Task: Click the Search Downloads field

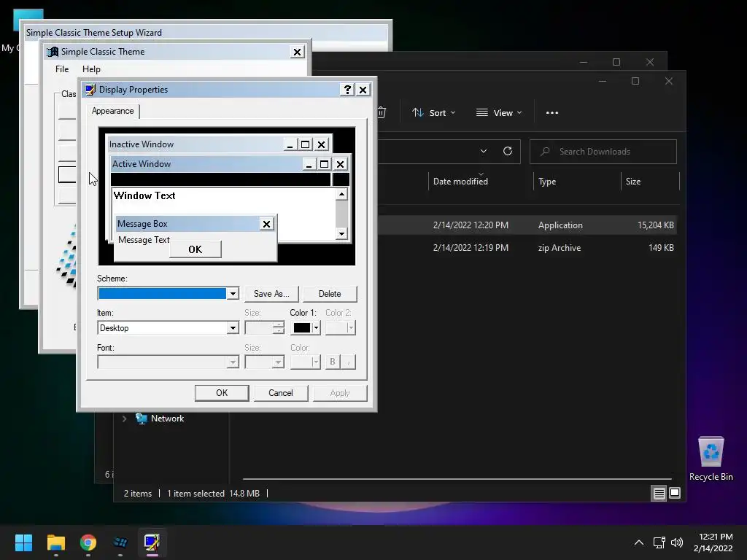Action: tap(603, 152)
